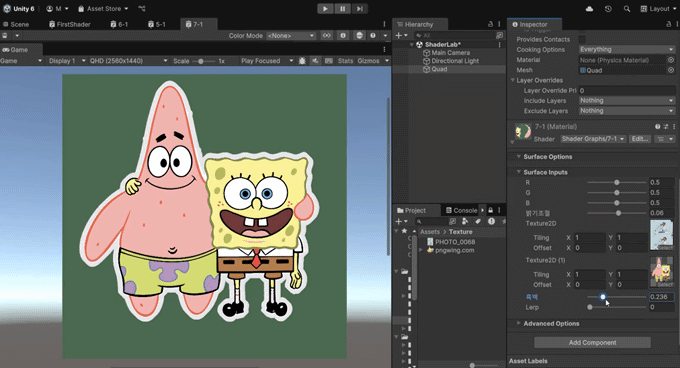680x368 pixels.
Task: Open the account M dropdown
Action: (x=57, y=9)
